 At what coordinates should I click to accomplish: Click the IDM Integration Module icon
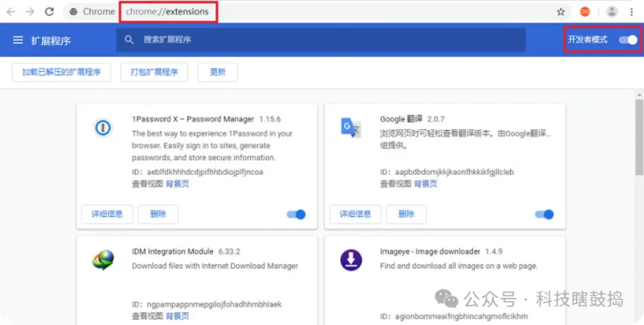point(103,260)
